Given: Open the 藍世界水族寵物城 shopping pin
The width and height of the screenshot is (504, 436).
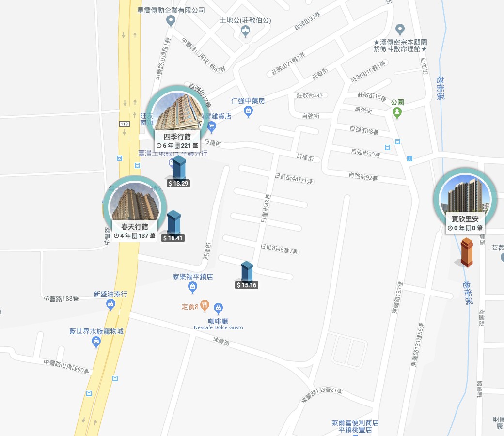Looking at the screenshot, I should tap(96, 342).
